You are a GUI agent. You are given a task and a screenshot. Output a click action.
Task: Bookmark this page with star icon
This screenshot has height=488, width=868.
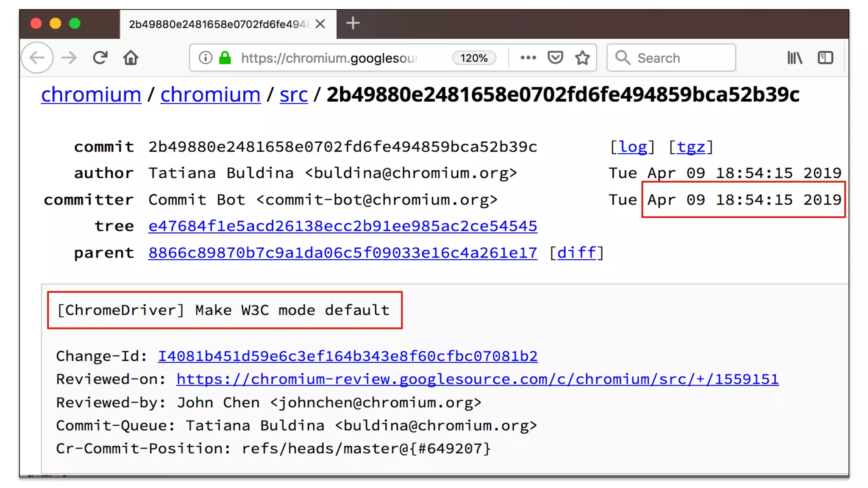coord(582,58)
